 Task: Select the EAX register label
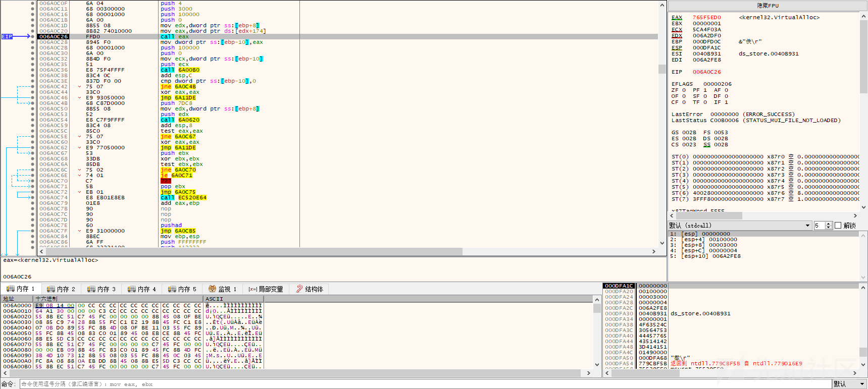[677, 18]
